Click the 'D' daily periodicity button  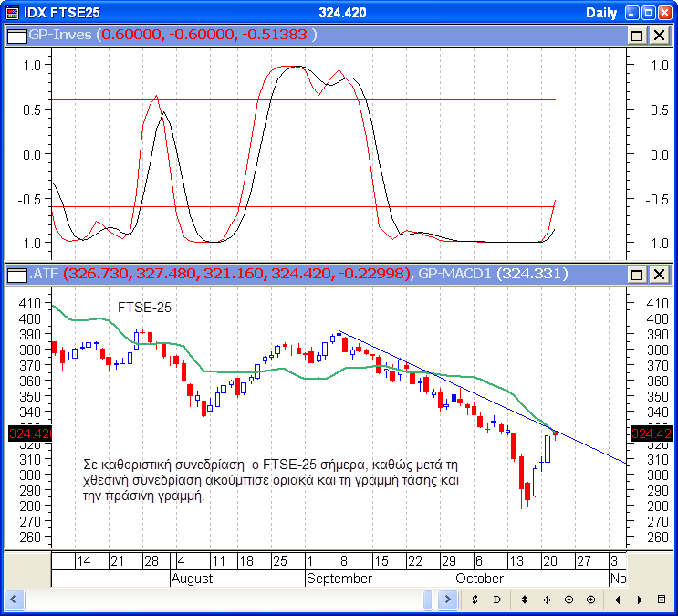coord(497,600)
